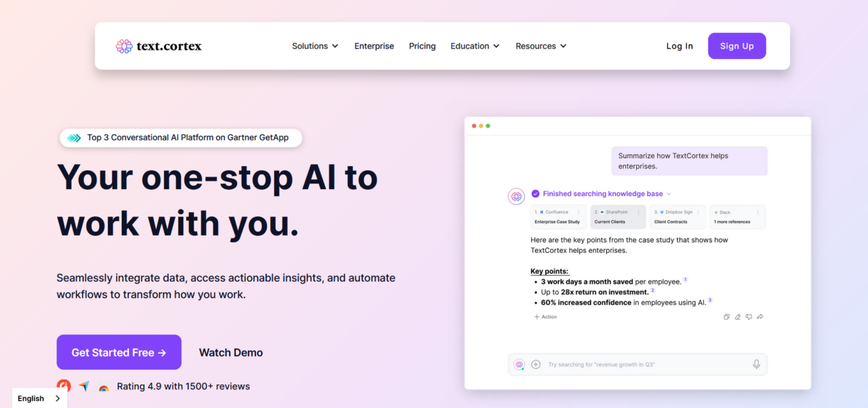This screenshot has height=408, width=868.
Task: Expand the 'Finished searching knowledge base' details
Action: click(668, 193)
